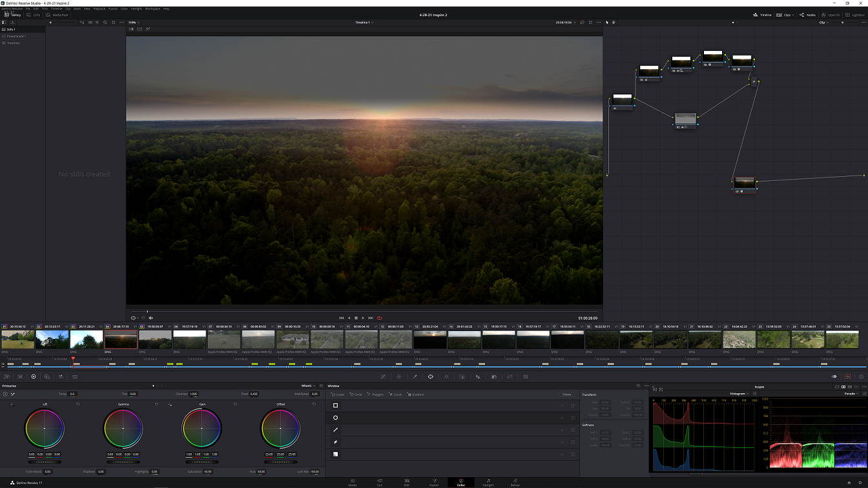Click the gallery search icon

coord(105,23)
